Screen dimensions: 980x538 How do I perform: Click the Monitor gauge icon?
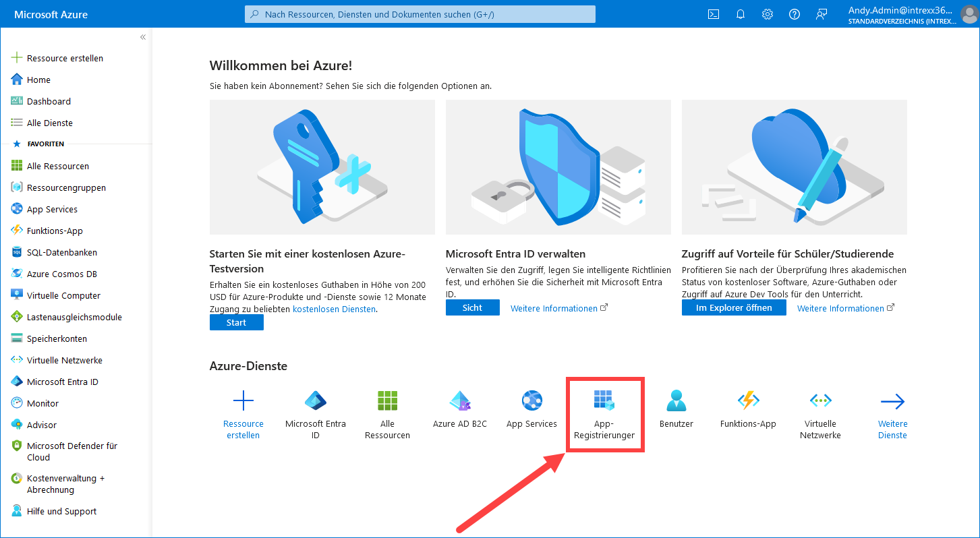[x=17, y=403]
